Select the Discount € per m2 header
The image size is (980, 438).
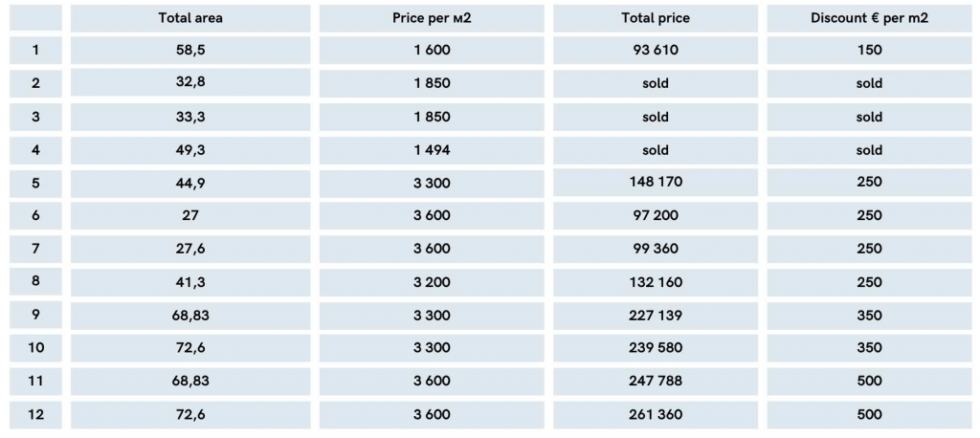pos(869,18)
